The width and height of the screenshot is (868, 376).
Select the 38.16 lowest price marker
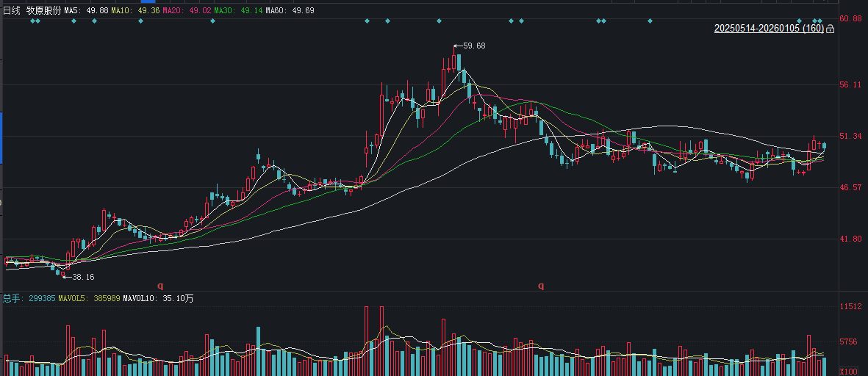(82, 277)
